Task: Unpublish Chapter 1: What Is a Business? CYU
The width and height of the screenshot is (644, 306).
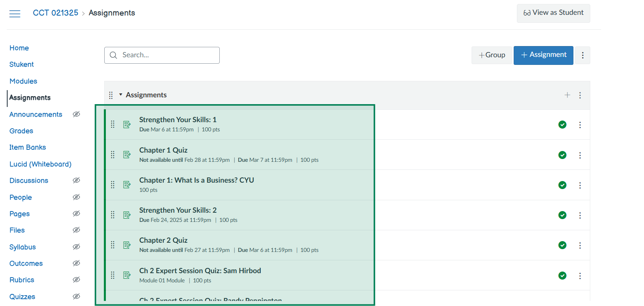Action: pos(562,185)
